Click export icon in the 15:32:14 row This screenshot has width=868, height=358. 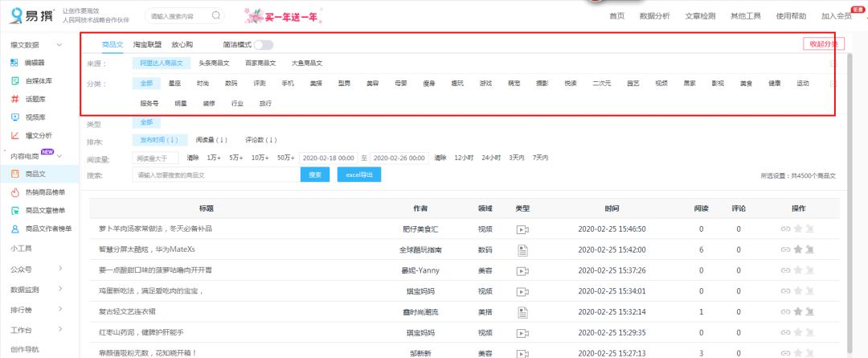point(810,311)
